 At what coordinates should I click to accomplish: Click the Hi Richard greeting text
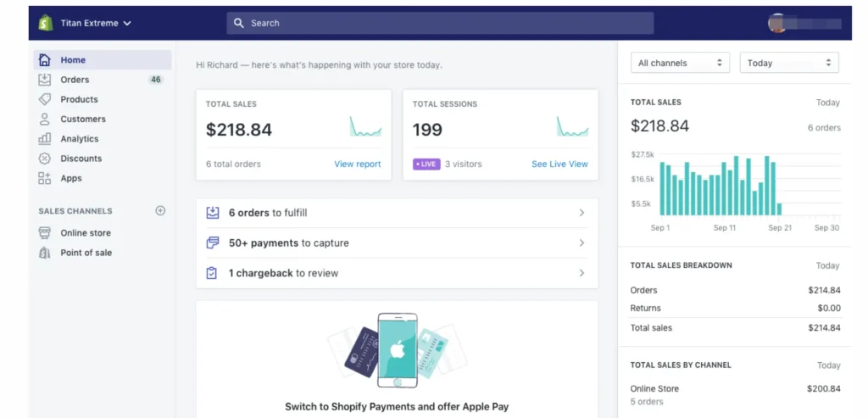tap(320, 64)
